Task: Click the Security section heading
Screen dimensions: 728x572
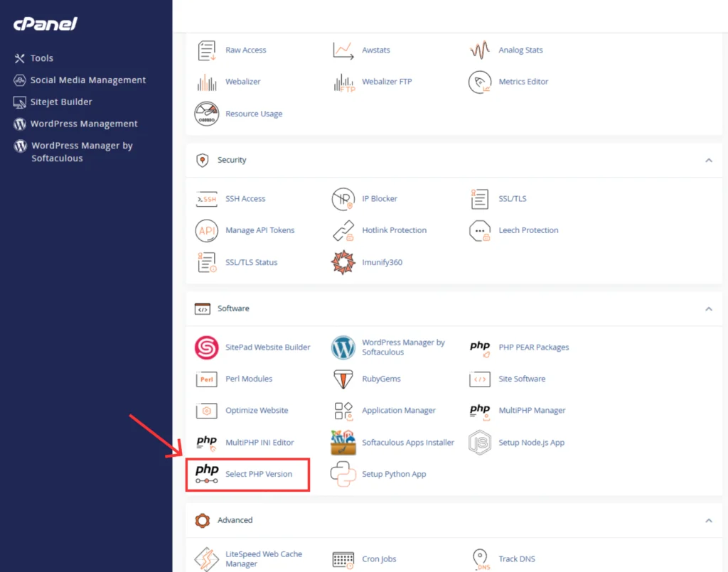Action: [x=232, y=160]
